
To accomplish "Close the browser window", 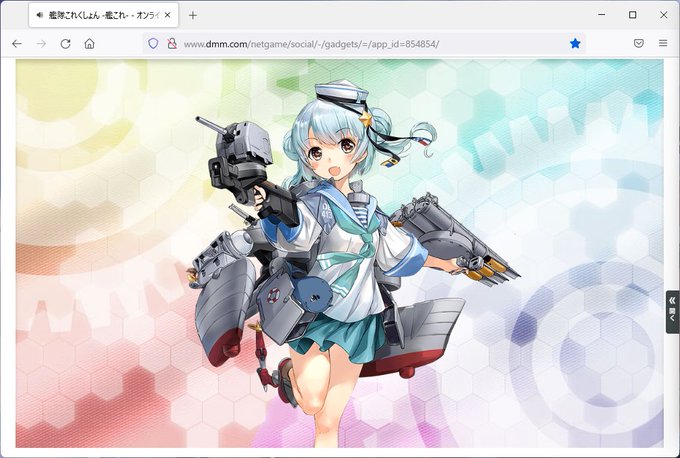I will click(x=664, y=15).
